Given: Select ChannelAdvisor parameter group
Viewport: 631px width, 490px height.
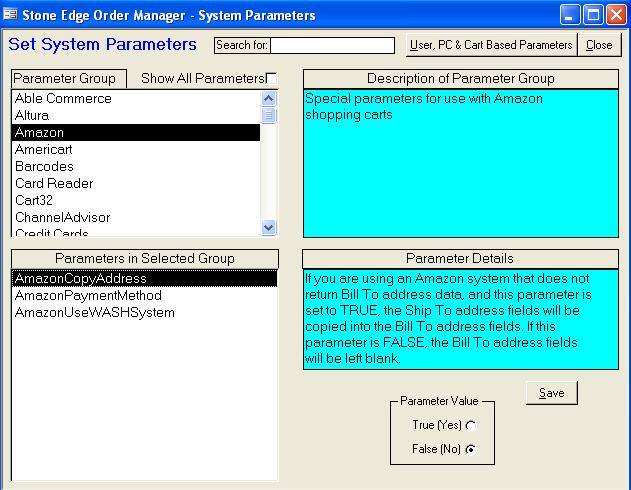Looking at the screenshot, I should pos(136,217).
